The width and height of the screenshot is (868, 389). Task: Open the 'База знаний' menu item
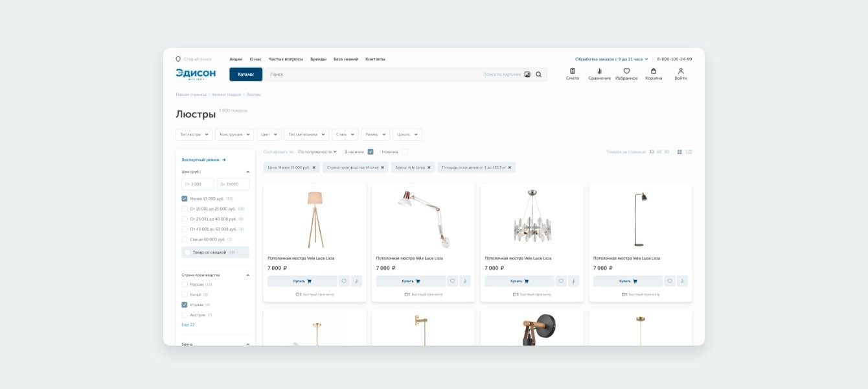coord(346,59)
